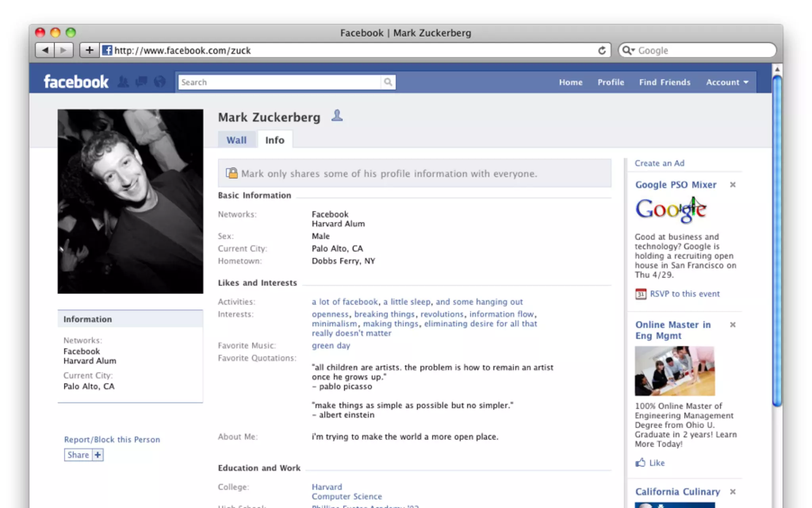Image resolution: width=812 pixels, height=508 pixels.
Task: Click the Computer Science link
Action: tap(347, 496)
